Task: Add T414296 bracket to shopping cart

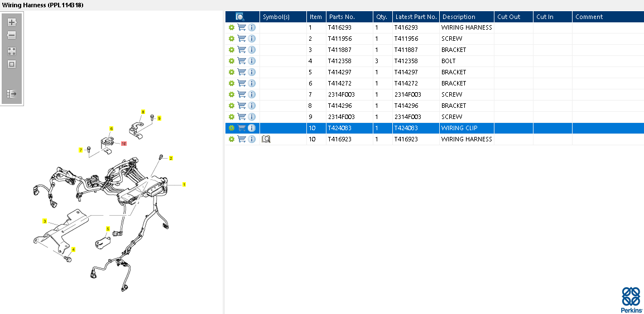Action: click(242, 106)
